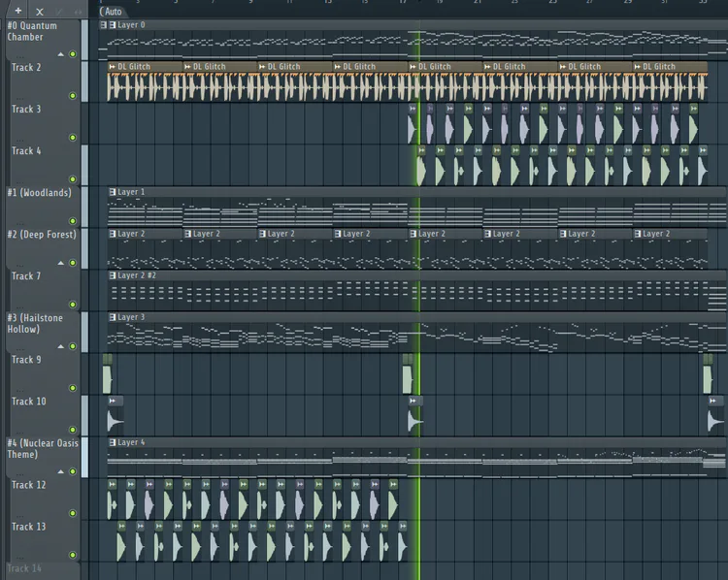Click the light strip on #4 Nuclear Oasis header

[84, 457]
